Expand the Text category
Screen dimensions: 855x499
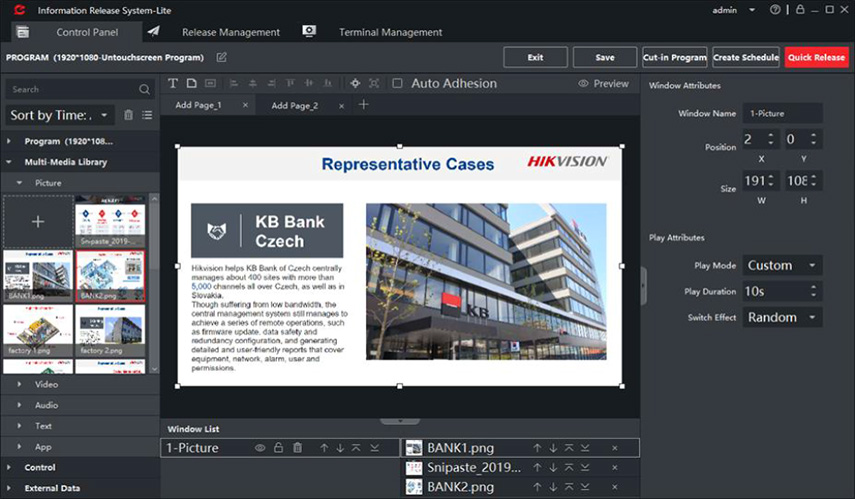click(20, 426)
